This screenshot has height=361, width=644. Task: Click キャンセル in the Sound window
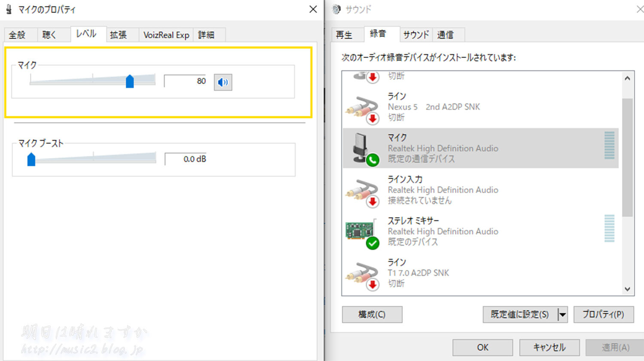tap(550, 347)
